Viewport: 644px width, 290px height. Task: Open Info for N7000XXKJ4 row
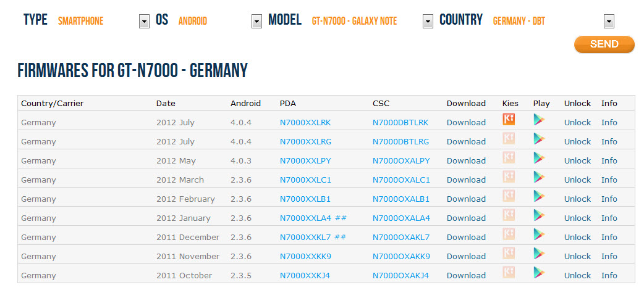tap(609, 276)
